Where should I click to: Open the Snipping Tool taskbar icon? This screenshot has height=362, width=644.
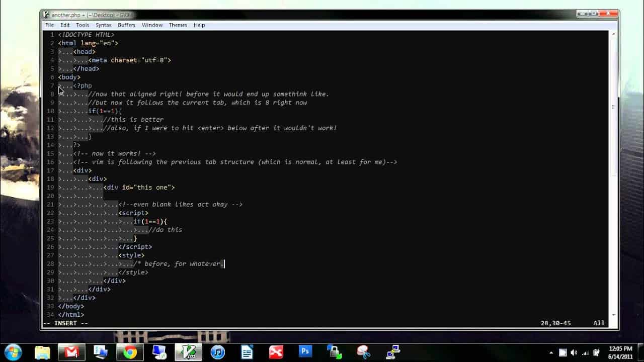(x=364, y=352)
